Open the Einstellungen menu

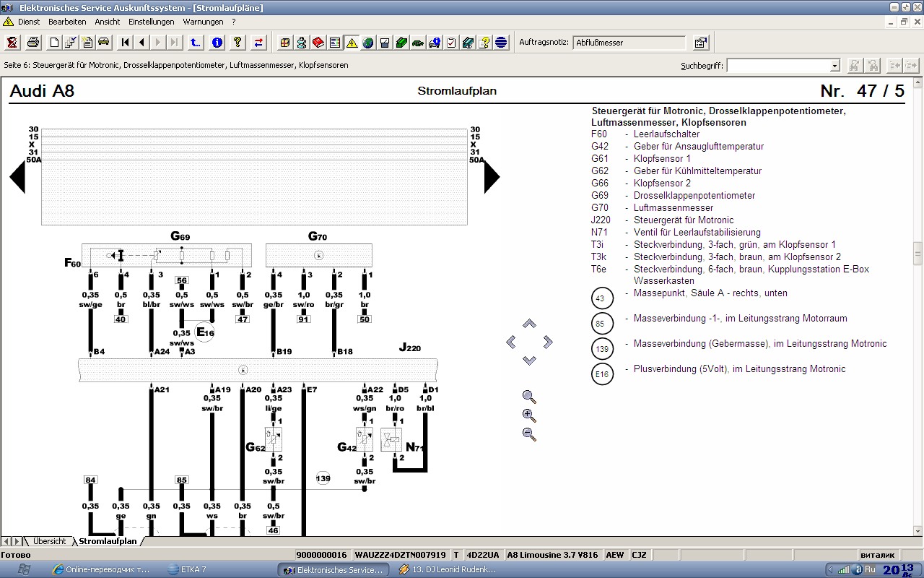(151, 22)
